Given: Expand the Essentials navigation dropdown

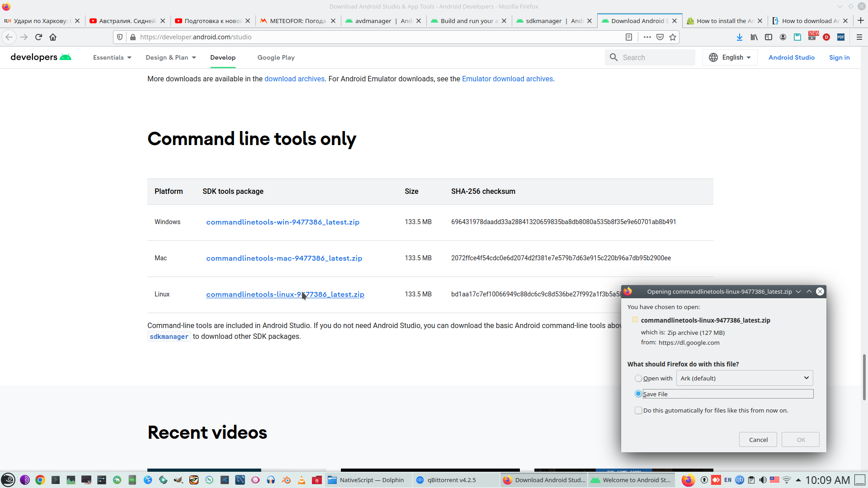Looking at the screenshot, I should pyautogui.click(x=112, y=57).
